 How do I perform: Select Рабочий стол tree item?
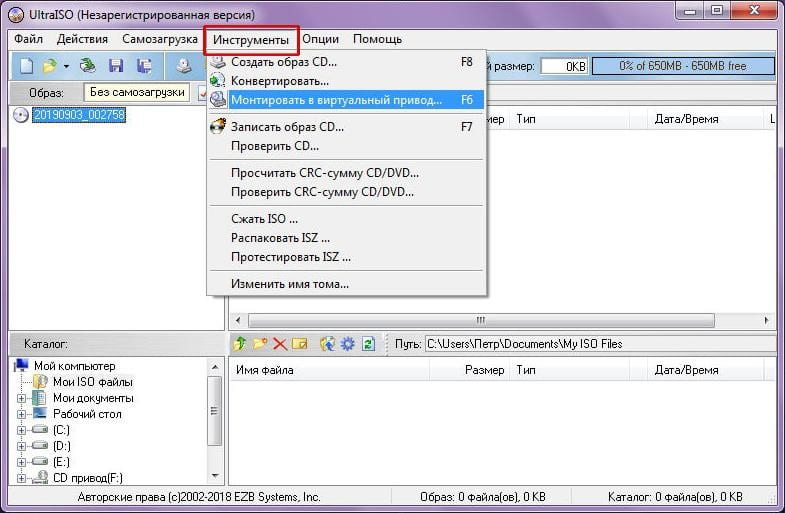pos(87,414)
